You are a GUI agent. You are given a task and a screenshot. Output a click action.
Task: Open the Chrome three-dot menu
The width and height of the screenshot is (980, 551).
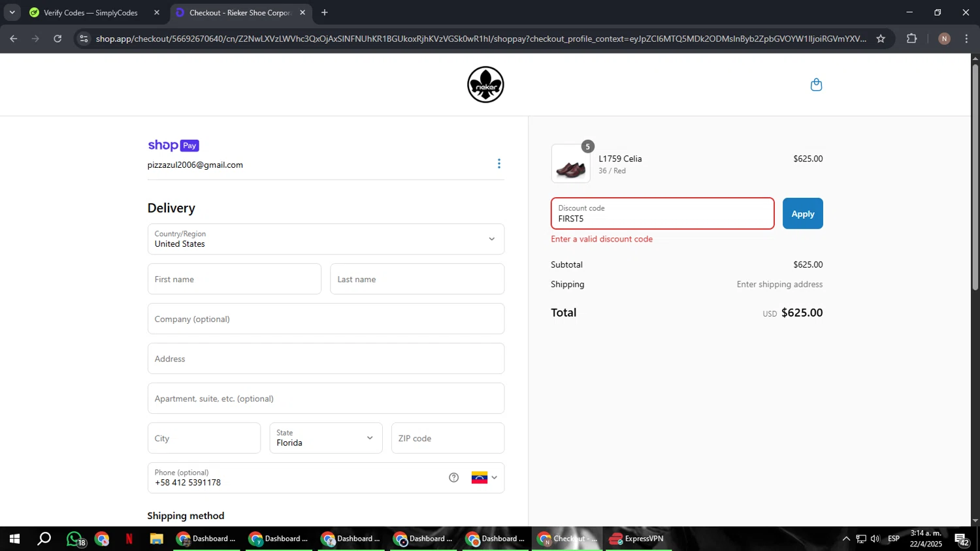[966, 39]
